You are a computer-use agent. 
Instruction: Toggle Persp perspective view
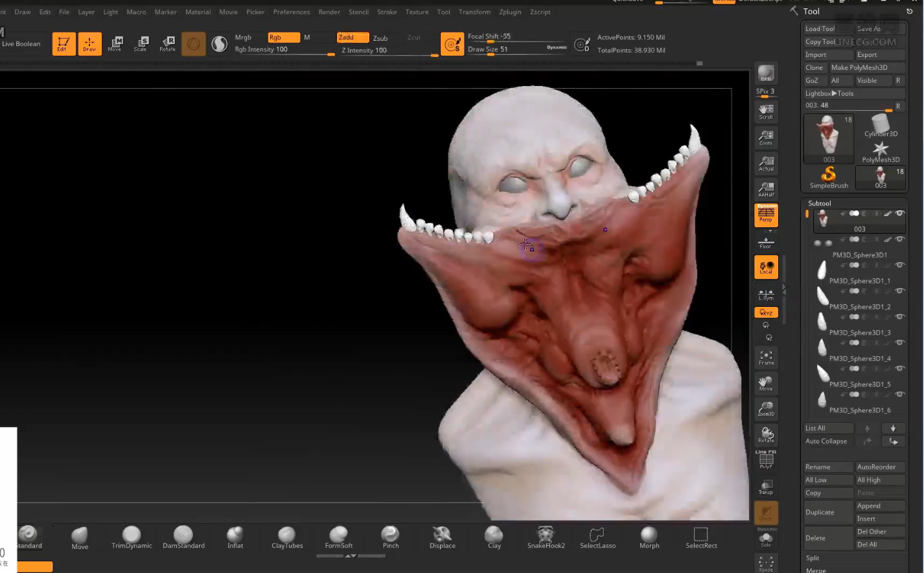click(x=766, y=214)
